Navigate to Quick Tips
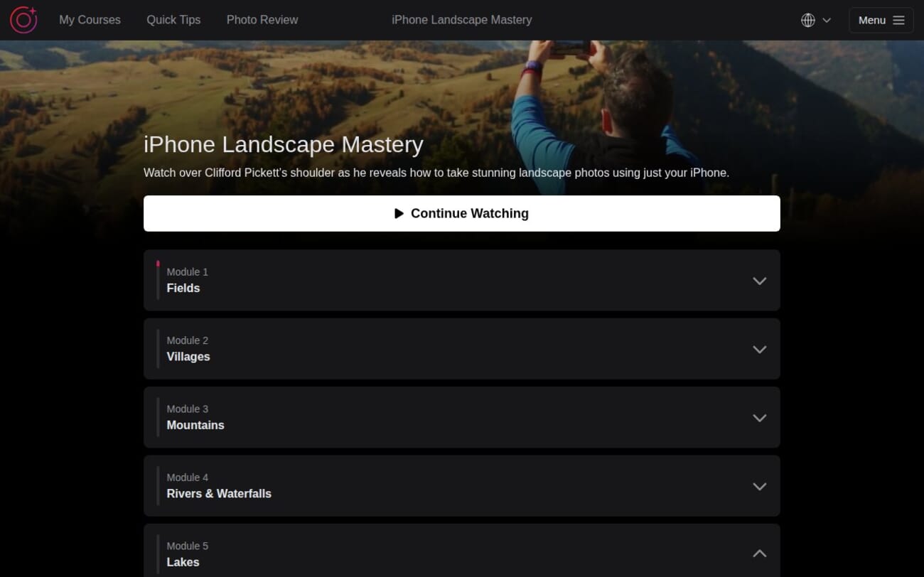 click(x=173, y=20)
